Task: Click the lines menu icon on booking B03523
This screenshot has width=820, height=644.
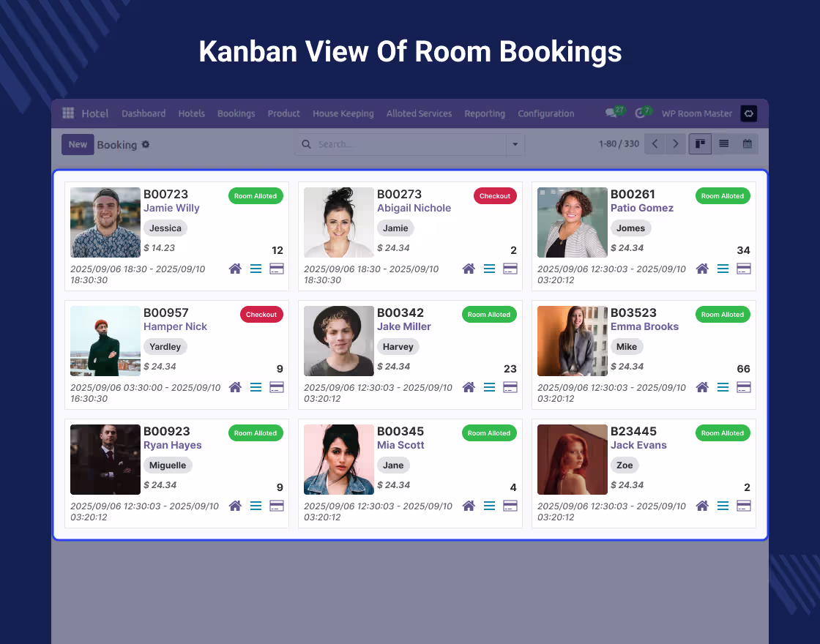Action: pyautogui.click(x=723, y=387)
